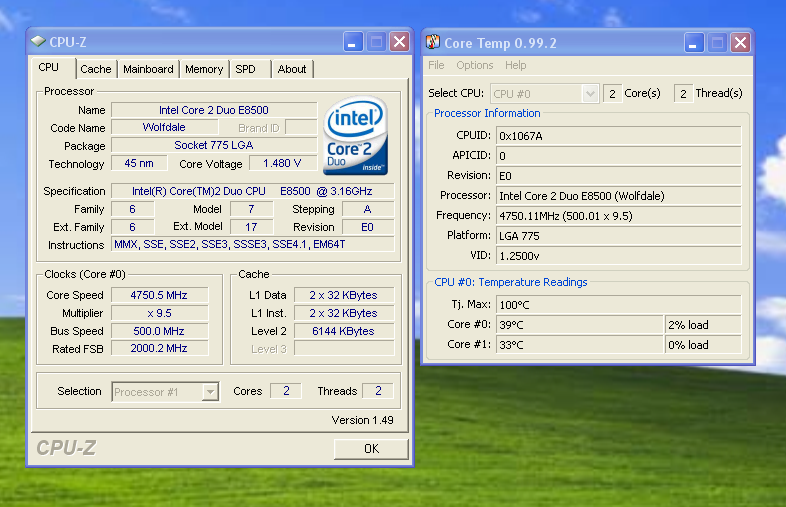This screenshot has width=786, height=507.
Task: Open the Options menu in Core Temp
Action: [475, 65]
